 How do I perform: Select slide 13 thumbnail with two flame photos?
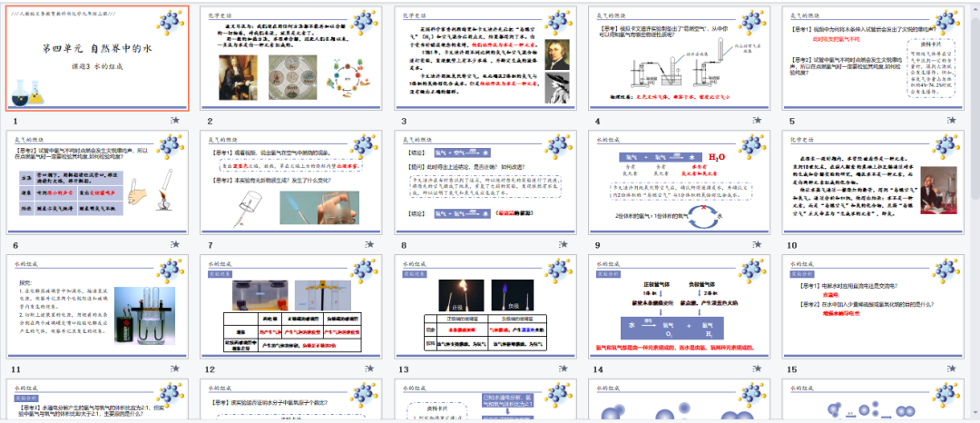coord(485,306)
